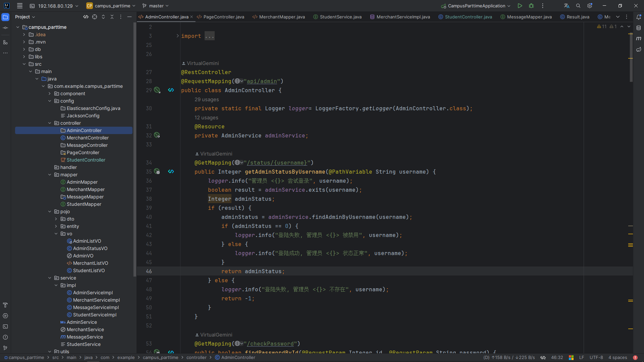Open the master branch dropdown

point(156,6)
